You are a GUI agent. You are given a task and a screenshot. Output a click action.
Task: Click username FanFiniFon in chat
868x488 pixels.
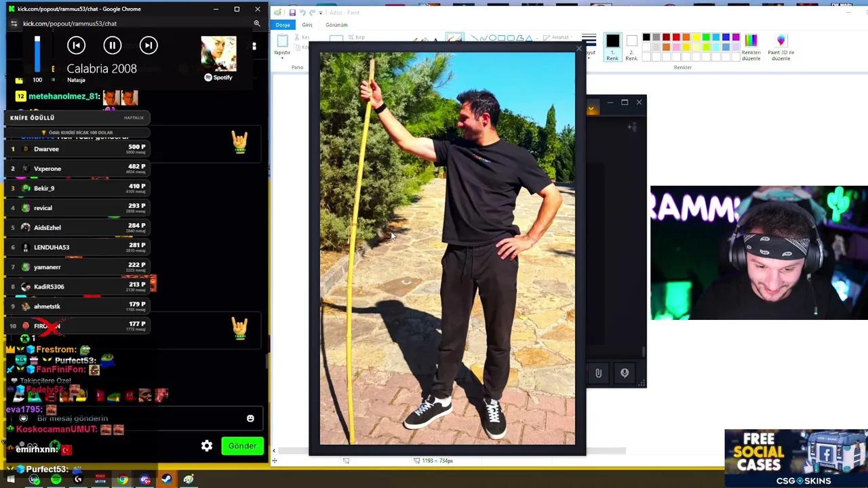pyautogui.click(x=61, y=369)
